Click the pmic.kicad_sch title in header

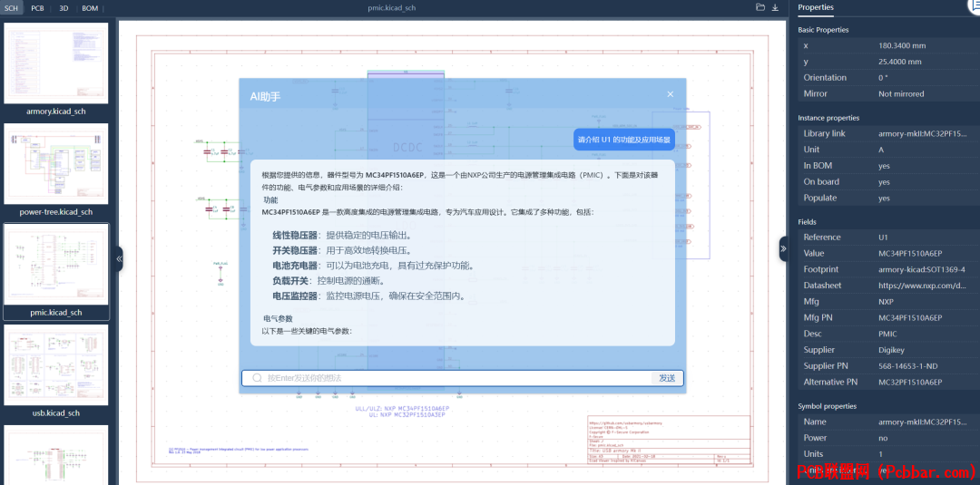tap(391, 8)
